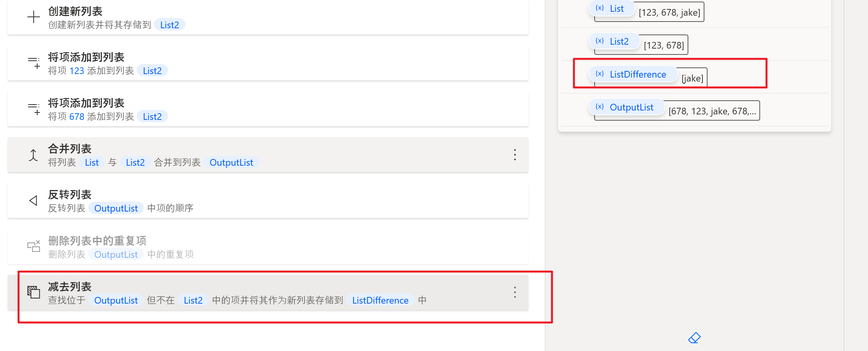
Task: Click add-item icon beside item 123 action
Action: coord(34,63)
